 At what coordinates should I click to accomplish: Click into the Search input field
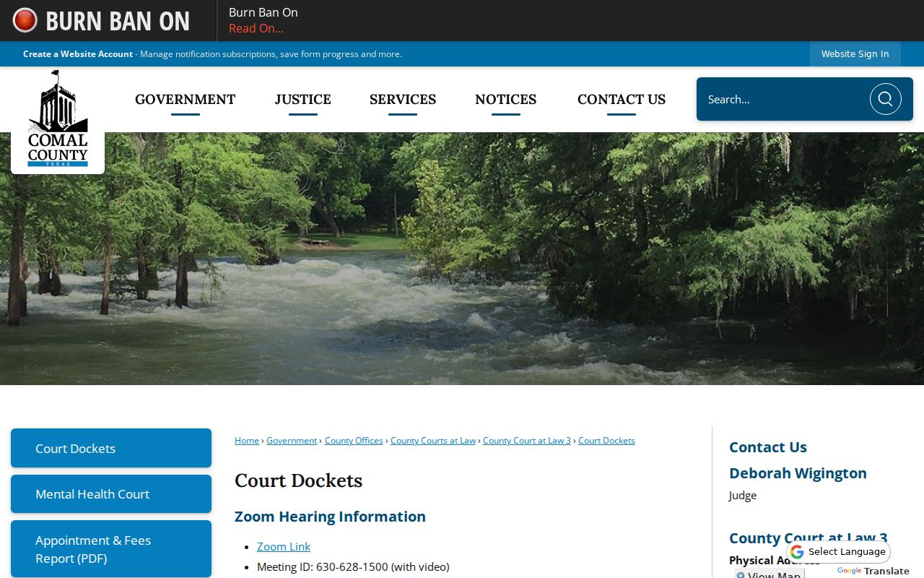[x=783, y=99]
